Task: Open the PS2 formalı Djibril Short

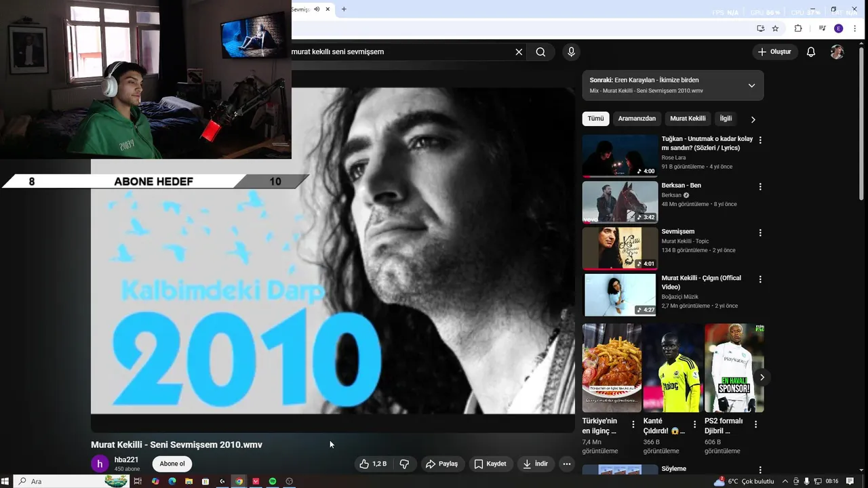Action: 734,368
